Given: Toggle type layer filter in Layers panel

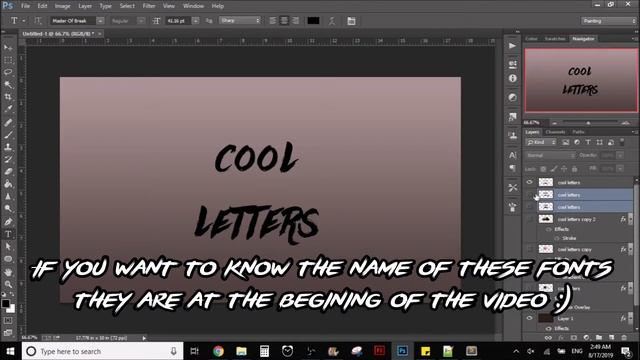Looking at the screenshot, I should [588, 142].
